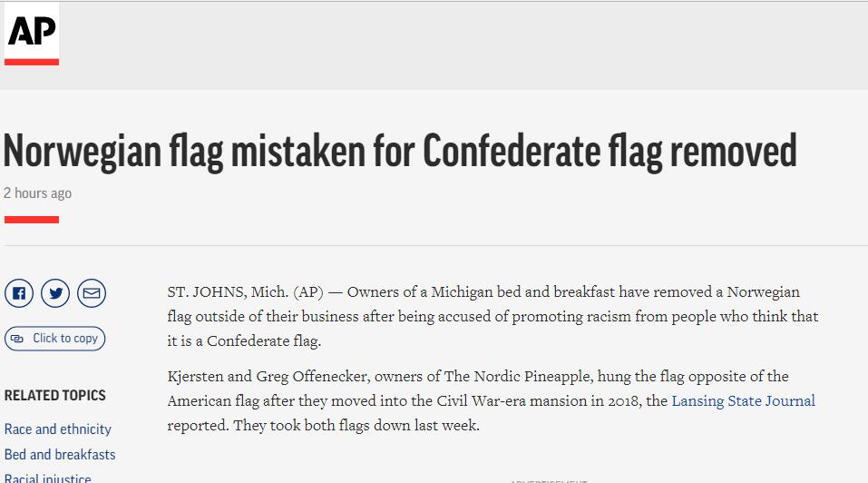The image size is (868, 483).
Task: Share the article on Facebook
Action: pyautogui.click(x=19, y=293)
